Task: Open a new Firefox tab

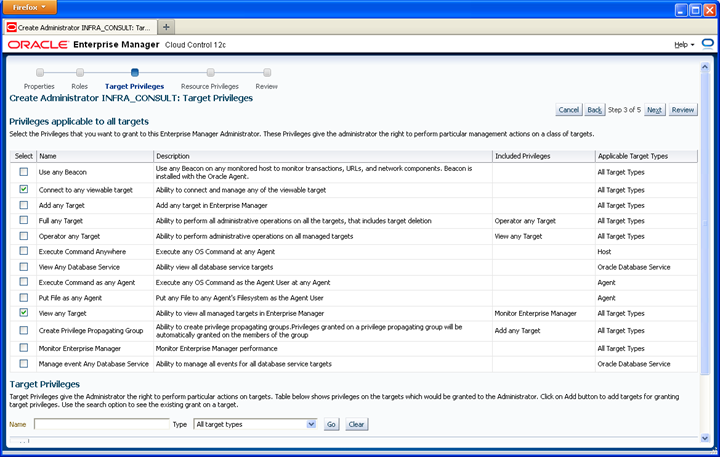Action: point(166,27)
